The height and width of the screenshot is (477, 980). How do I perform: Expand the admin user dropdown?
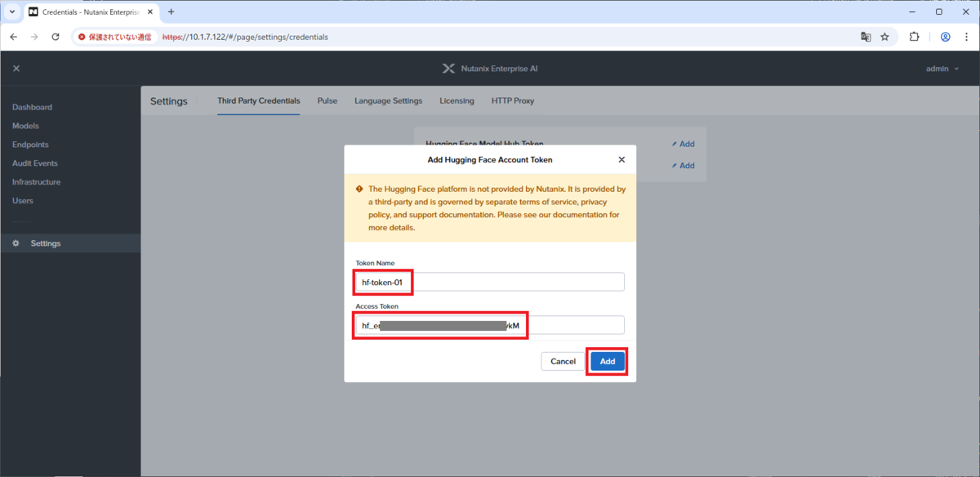942,69
